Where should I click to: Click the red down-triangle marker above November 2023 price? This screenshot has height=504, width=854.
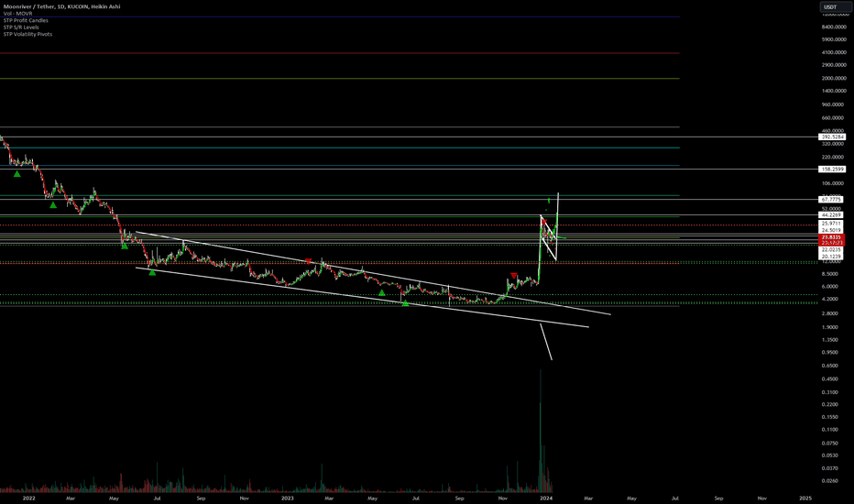coord(514,276)
